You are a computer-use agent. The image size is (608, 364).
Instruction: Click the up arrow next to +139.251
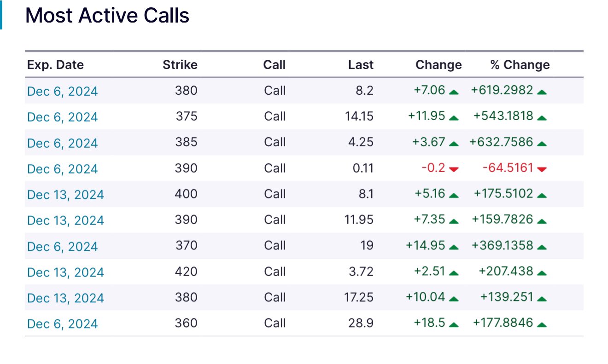(542, 298)
